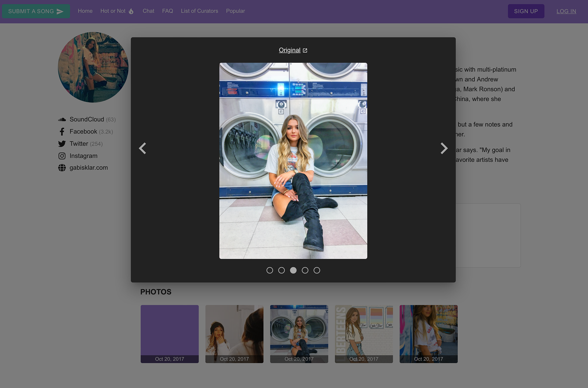Open the solid purple photo thumbnail
The height and width of the screenshot is (388, 588).
[169, 331]
